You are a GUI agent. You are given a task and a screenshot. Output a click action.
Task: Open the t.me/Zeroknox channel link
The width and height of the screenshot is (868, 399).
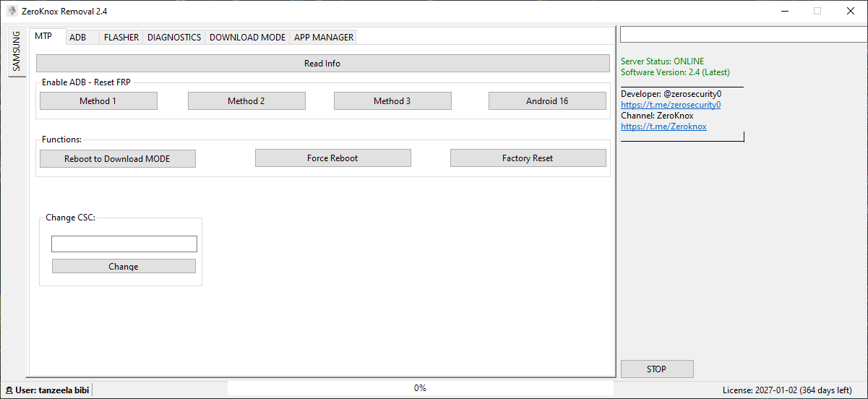[x=663, y=126]
